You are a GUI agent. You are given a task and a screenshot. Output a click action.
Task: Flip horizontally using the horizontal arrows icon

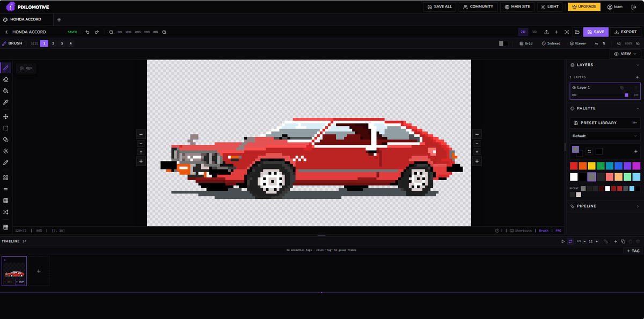pyautogui.click(x=596, y=43)
